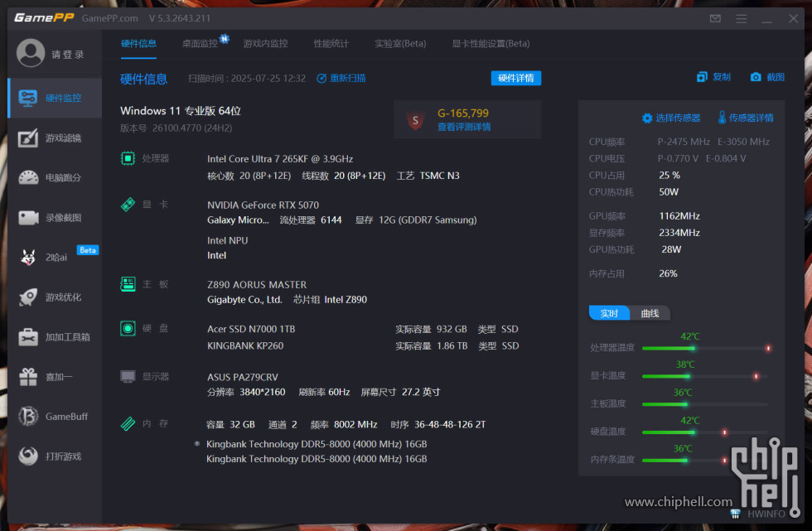The image size is (812, 531).
Task: Click the green 内存 memory icon
Action: (128, 423)
